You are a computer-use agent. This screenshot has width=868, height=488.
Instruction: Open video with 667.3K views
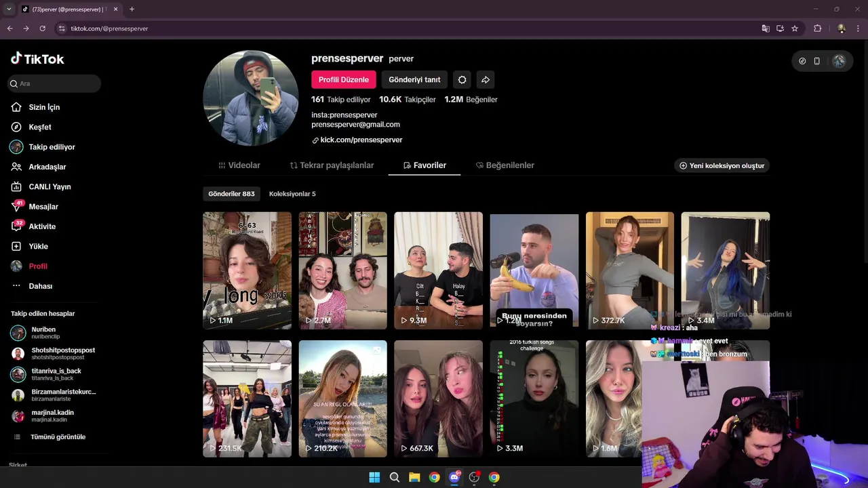coord(438,399)
